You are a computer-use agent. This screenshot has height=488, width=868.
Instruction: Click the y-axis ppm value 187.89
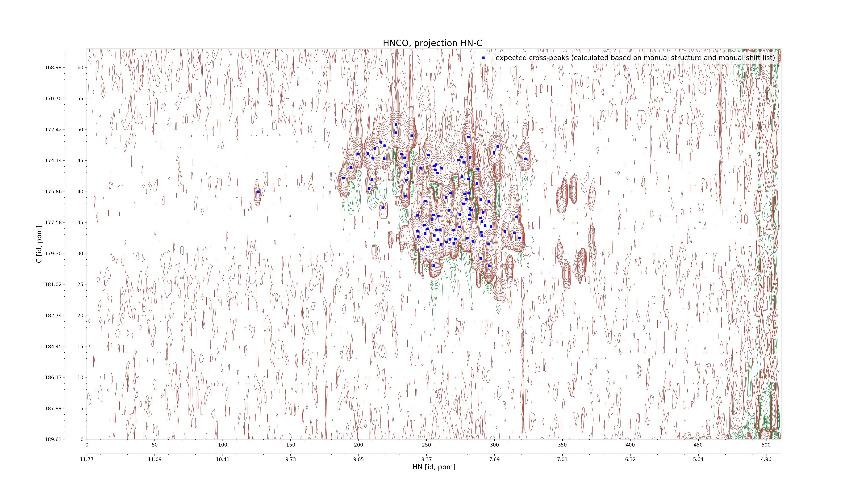[53, 408]
